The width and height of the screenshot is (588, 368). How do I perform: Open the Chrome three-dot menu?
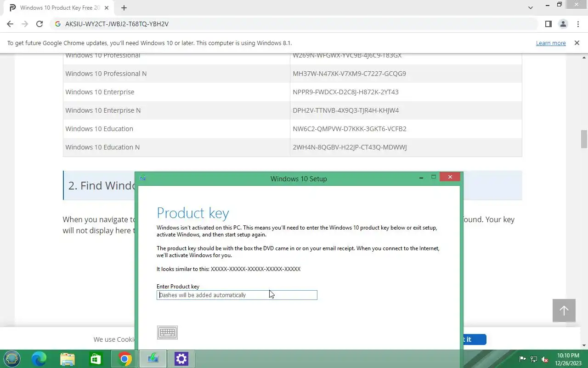[x=578, y=24]
